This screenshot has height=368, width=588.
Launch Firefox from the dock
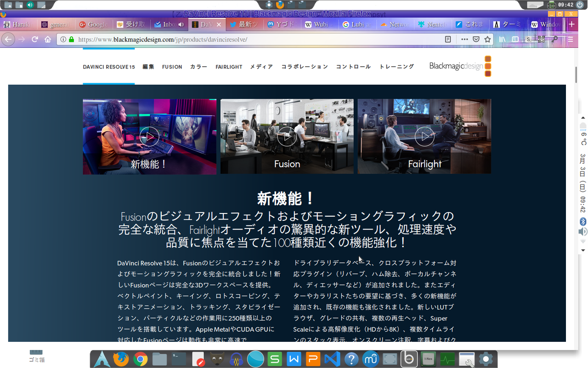(x=121, y=359)
